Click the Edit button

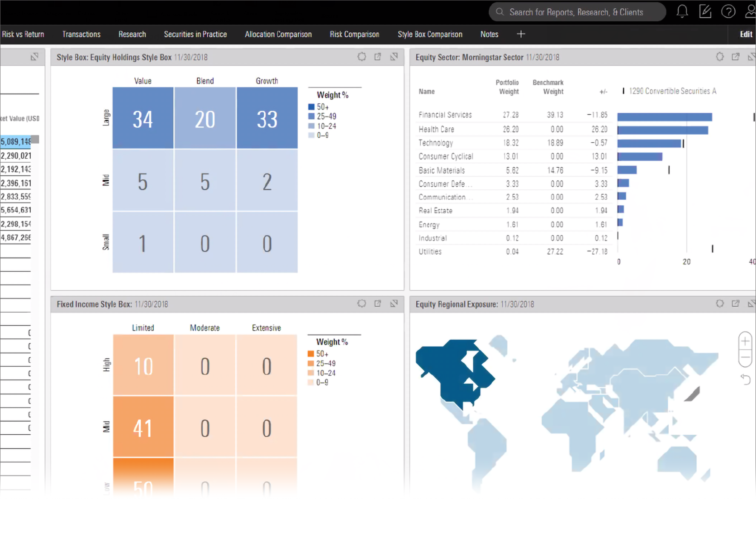pyautogui.click(x=746, y=34)
